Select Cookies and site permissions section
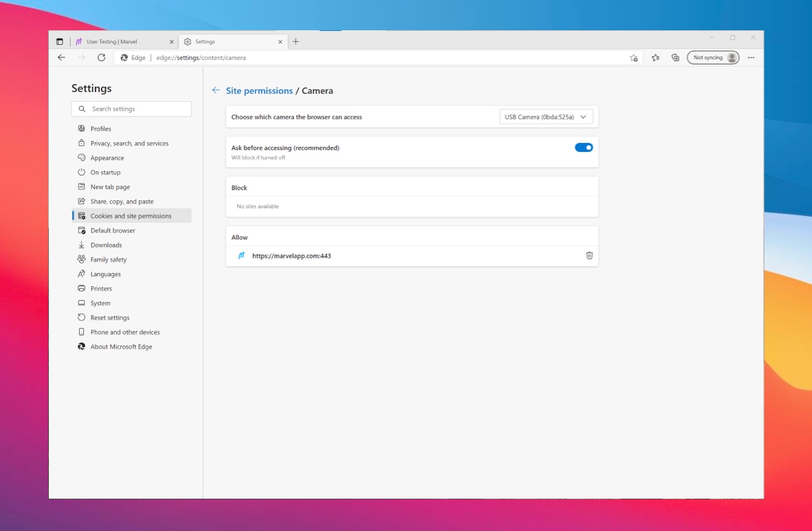 (x=131, y=215)
